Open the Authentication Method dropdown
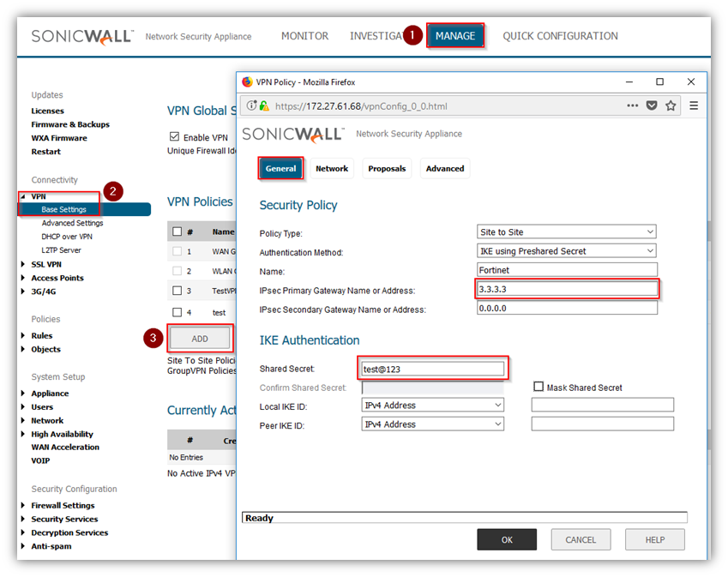The height and width of the screenshot is (577, 728). pos(567,250)
